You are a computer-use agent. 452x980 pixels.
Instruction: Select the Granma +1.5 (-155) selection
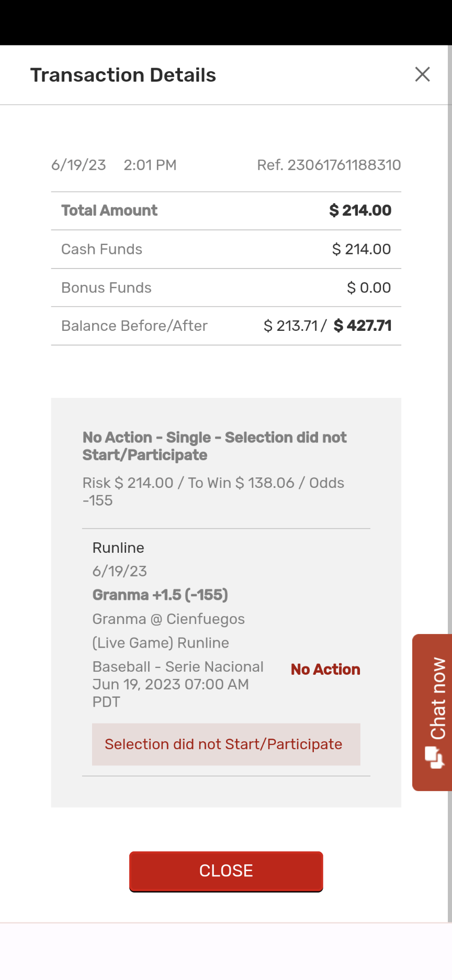[160, 595]
